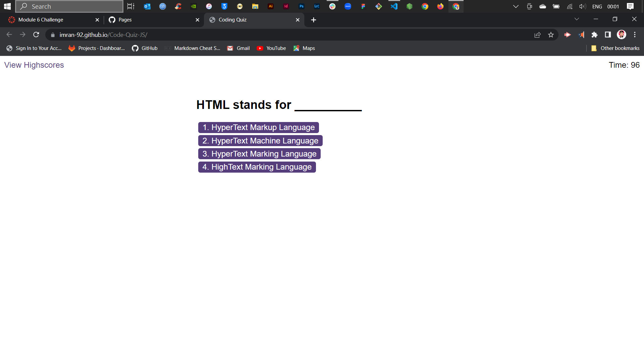Toggle the browser side panel icon
Viewport: 644px width, 362px height.
[x=608, y=35]
